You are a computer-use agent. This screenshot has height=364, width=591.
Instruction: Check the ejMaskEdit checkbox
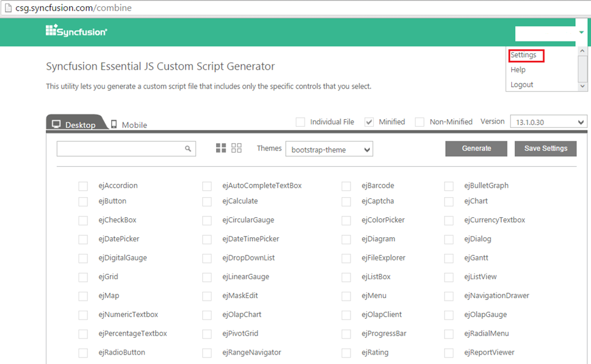pyautogui.click(x=207, y=296)
